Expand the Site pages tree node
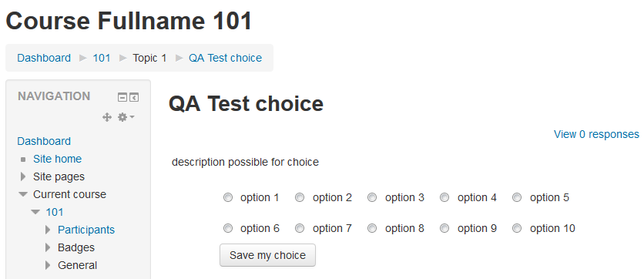644x279 pixels. click(x=23, y=176)
